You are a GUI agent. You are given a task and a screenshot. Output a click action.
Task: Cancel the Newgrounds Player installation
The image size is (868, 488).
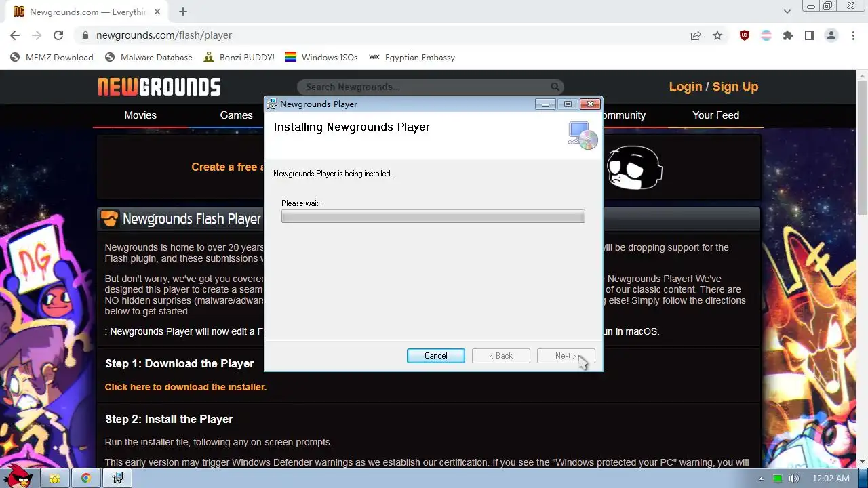[435, 356]
